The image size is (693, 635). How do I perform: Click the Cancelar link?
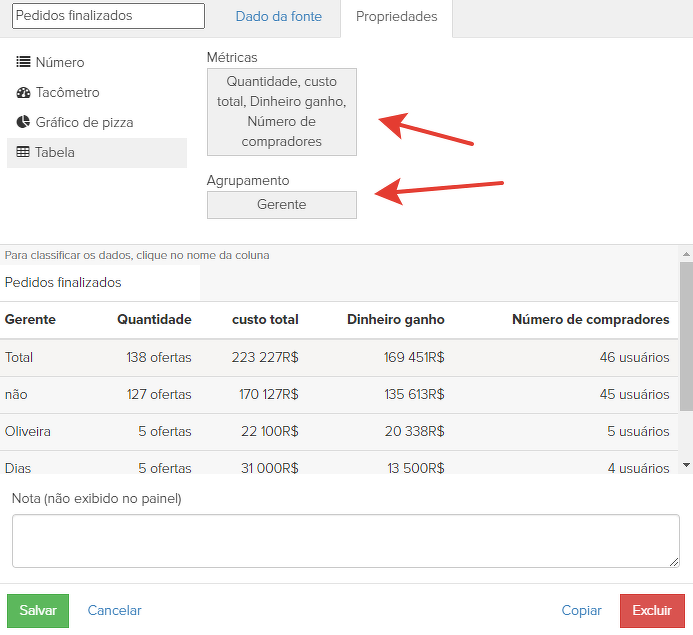coord(115,610)
